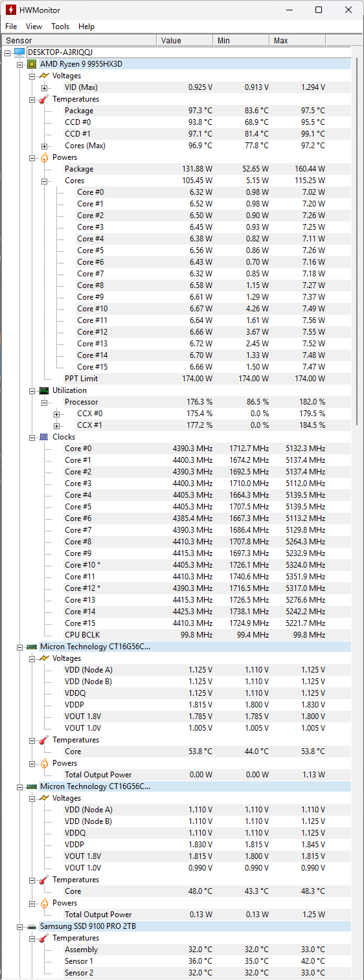Open the Tools menu
The image size is (364, 980).
[60, 27]
